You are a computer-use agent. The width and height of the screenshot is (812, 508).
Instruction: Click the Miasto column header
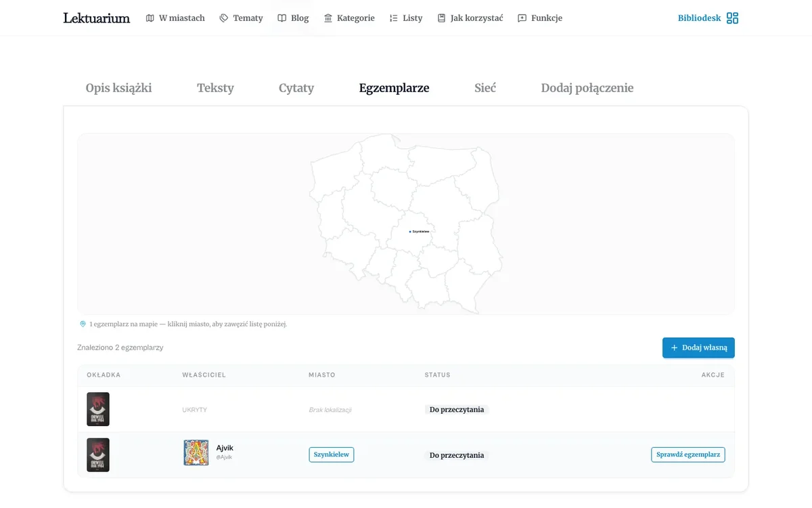point(321,375)
